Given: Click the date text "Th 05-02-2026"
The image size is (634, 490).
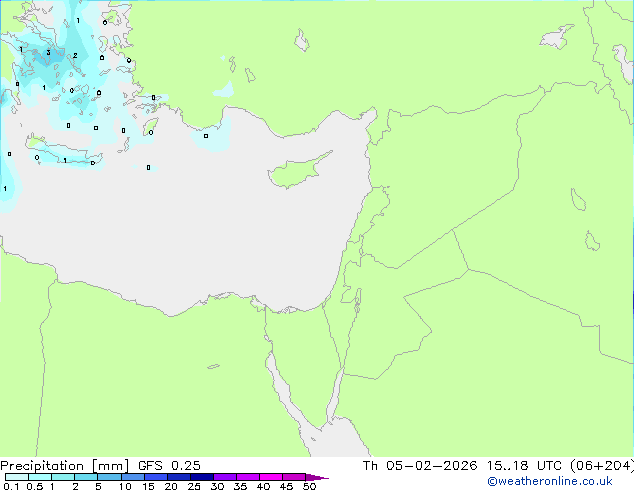Looking at the screenshot, I should pos(420,466).
